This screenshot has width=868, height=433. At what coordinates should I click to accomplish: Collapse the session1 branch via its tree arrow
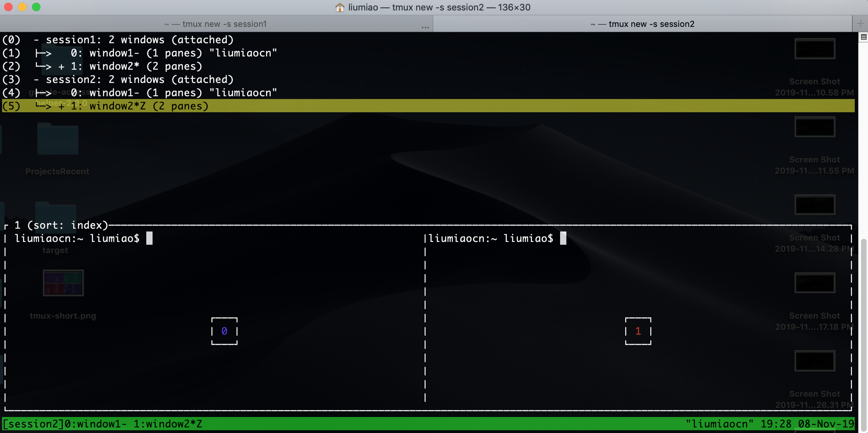pos(36,39)
